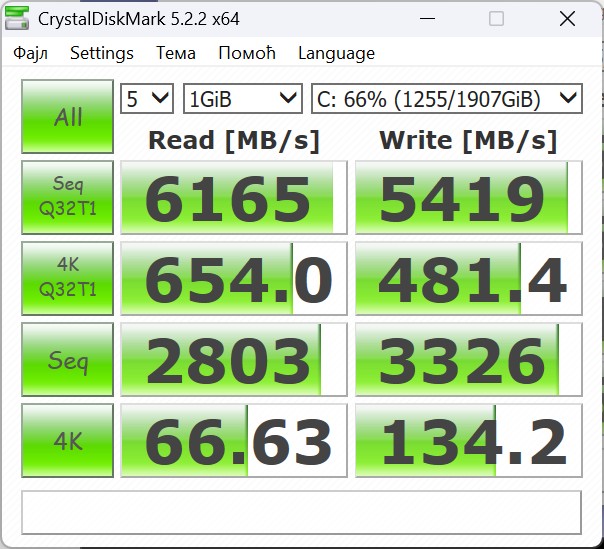Click the Write [MB/s] column header
Screen dimensions: 604x549
click(468, 140)
